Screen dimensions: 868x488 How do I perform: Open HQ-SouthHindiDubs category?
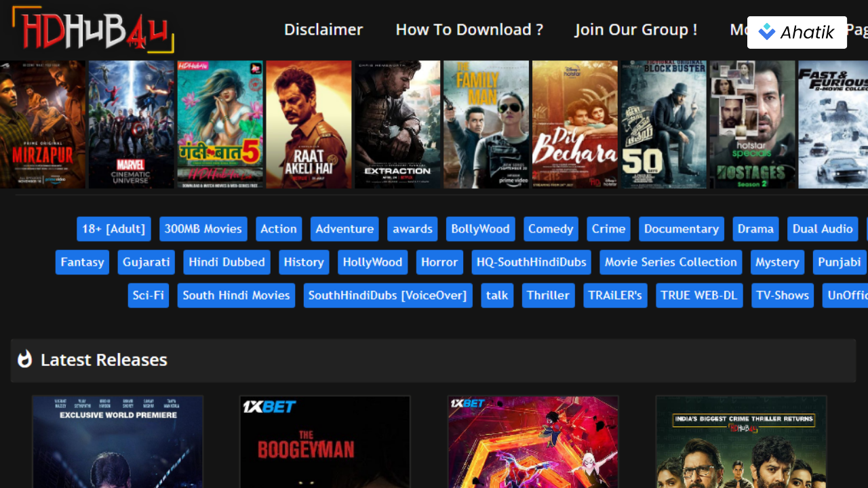(x=532, y=262)
